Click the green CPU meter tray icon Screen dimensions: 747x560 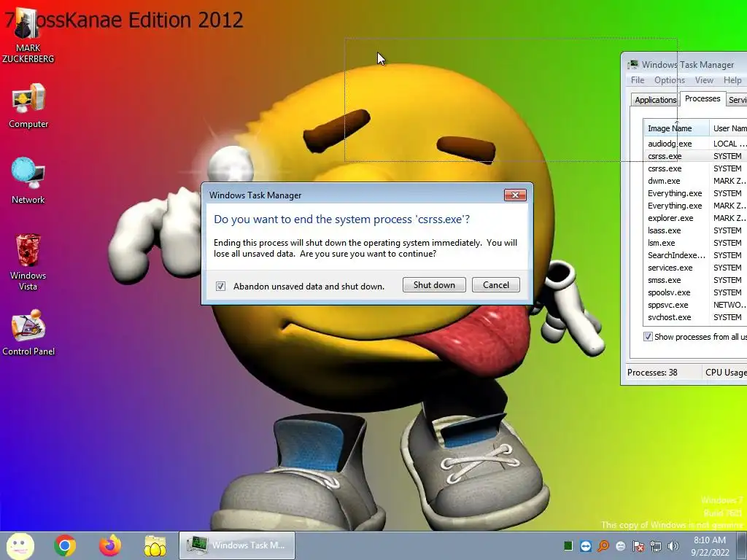(568, 545)
